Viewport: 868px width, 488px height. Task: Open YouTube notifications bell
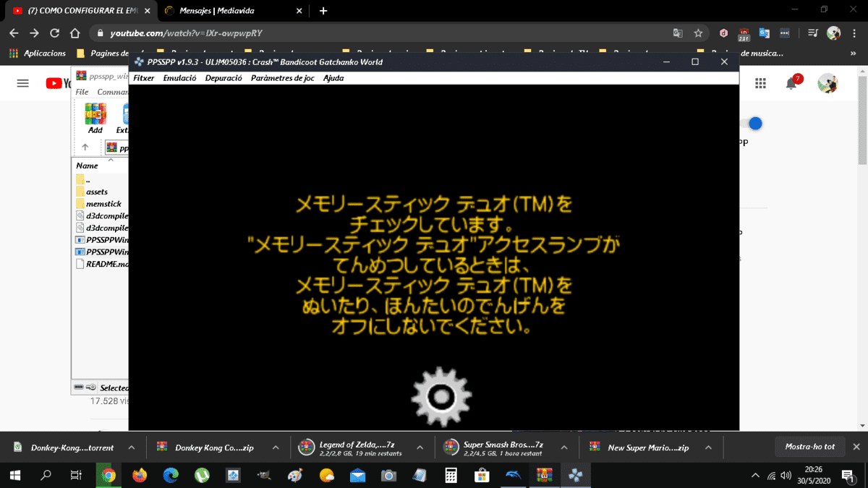792,82
